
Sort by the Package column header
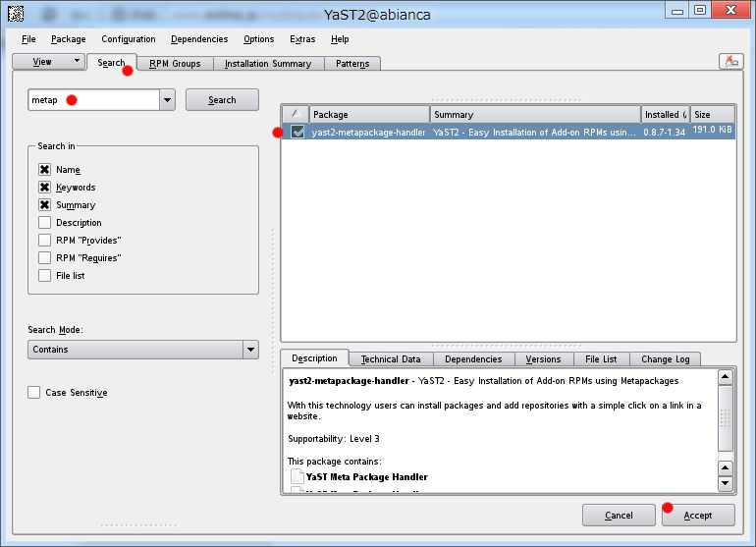coord(369,114)
